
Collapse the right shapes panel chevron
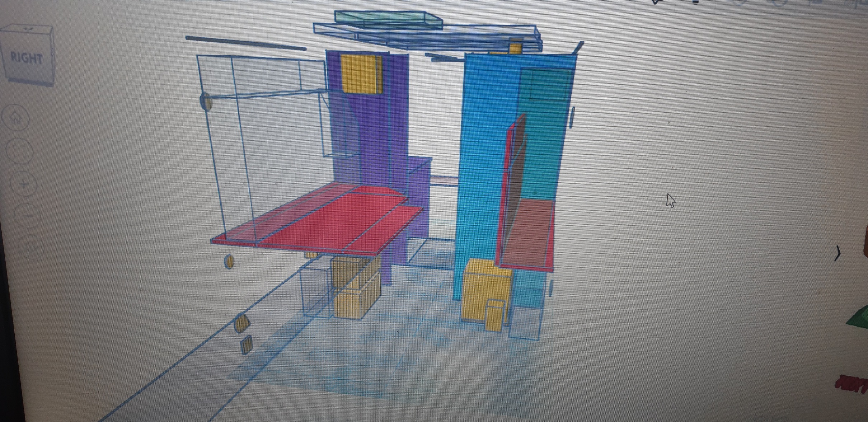837,253
